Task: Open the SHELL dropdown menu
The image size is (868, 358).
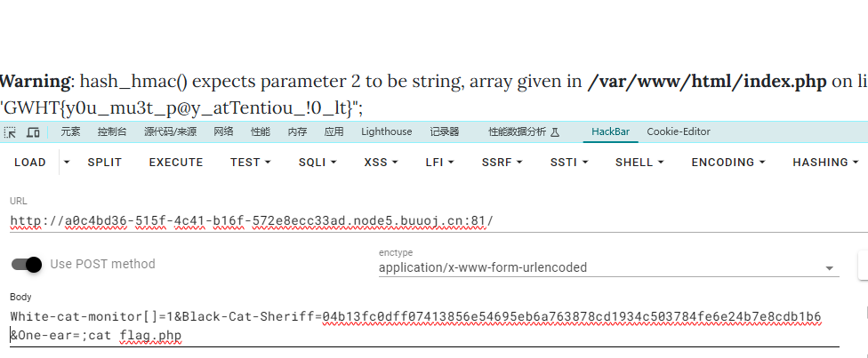Action: [639, 163]
